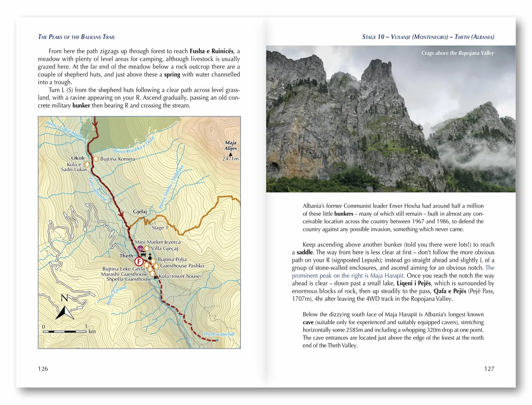532x405 pixels.
Task: Click the map's kilometre scale bar
Action: click(64, 331)
